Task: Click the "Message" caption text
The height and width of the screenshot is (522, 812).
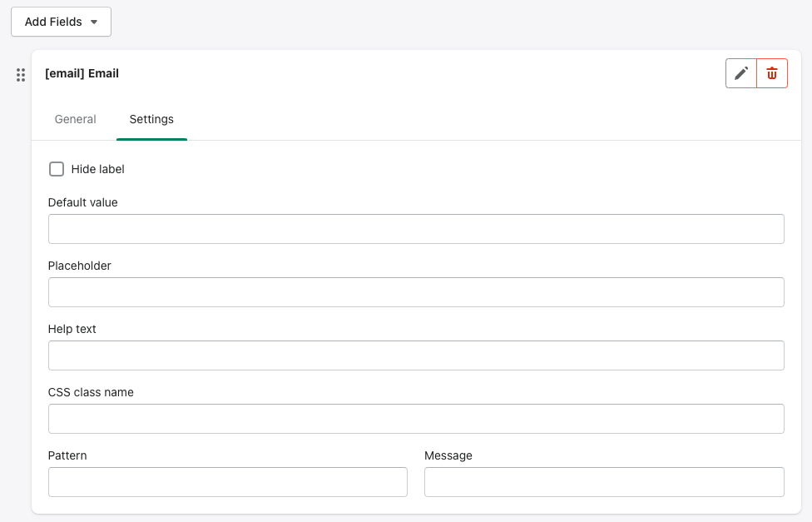Action: point(448,455)
